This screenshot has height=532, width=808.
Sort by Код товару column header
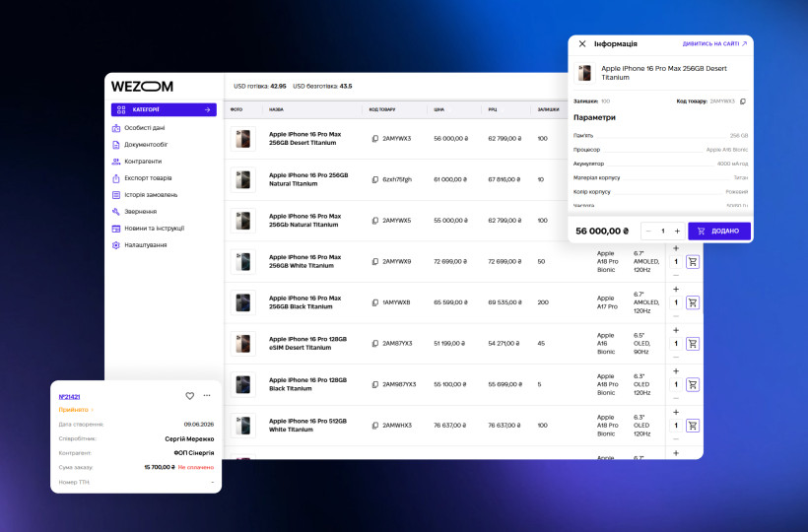[382, 109]
